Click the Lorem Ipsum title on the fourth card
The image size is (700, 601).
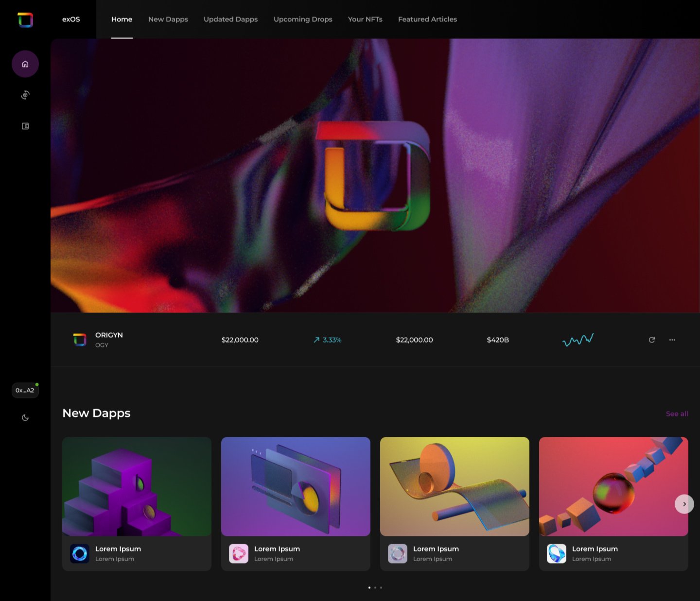point(595,549)
